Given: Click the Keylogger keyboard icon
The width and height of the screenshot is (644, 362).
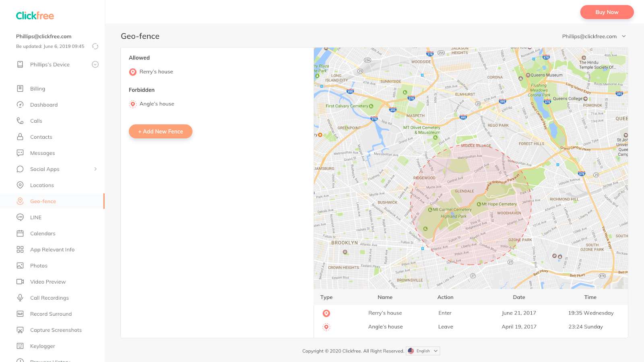Looking at the screenshot, I should pyautogui.click(x=20, y=346).
